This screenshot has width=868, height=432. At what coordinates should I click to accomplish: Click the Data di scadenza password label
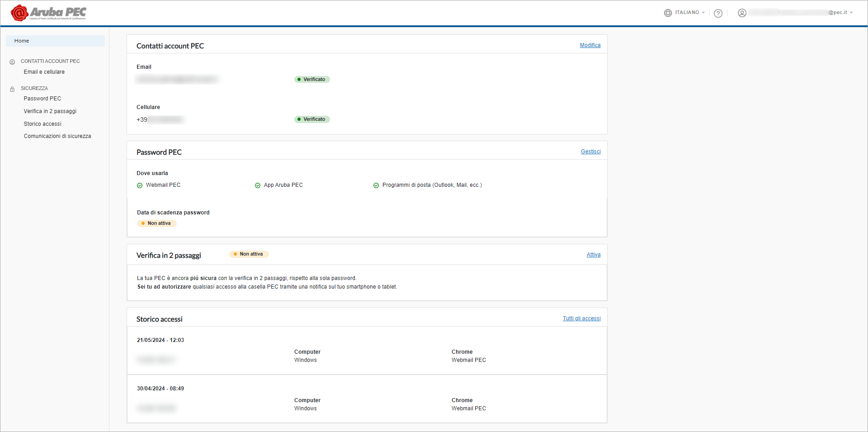173,213
